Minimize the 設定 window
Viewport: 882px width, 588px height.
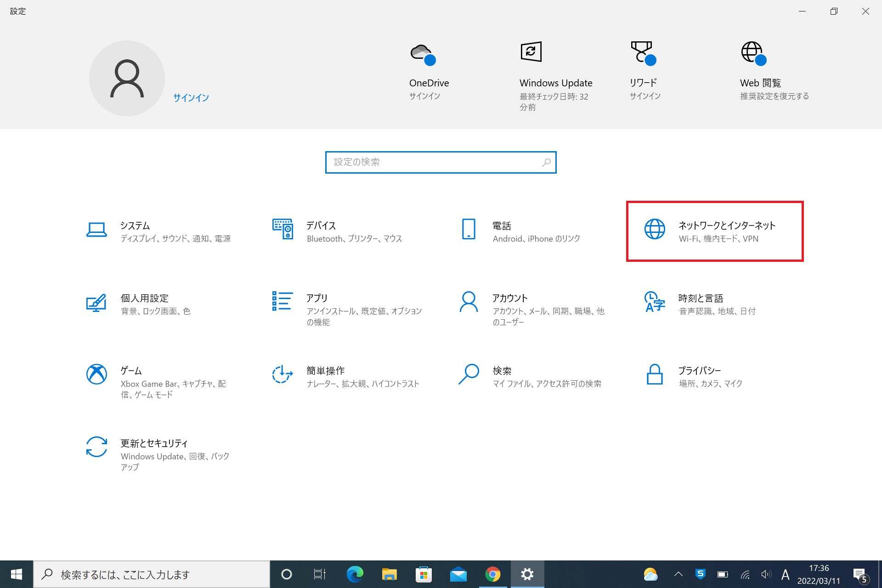[x=802, y=11]
